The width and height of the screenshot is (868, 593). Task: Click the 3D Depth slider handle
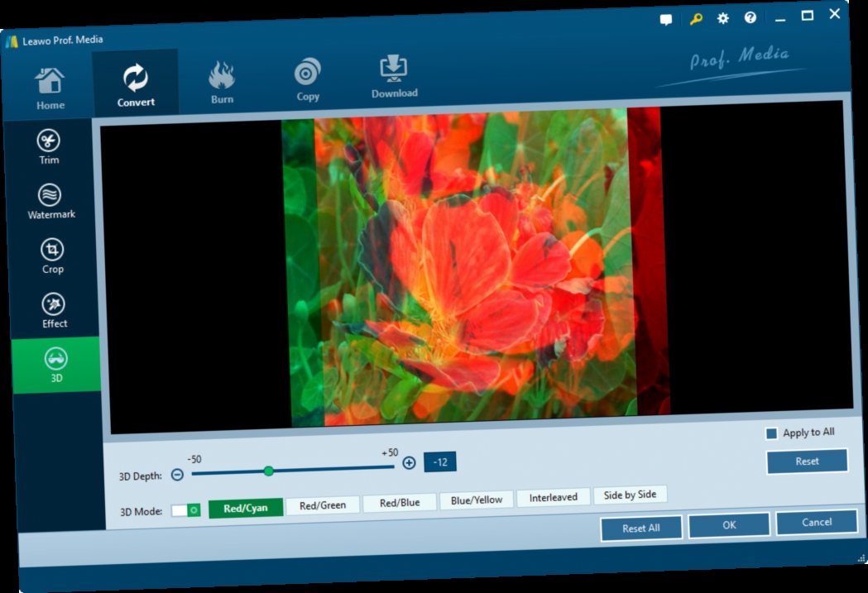click(x=269, y=471)
